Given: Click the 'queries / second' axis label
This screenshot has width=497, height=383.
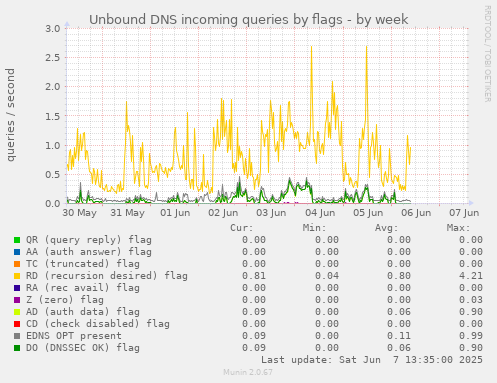Looking at the screenshot, I should [x=10, y=115].
